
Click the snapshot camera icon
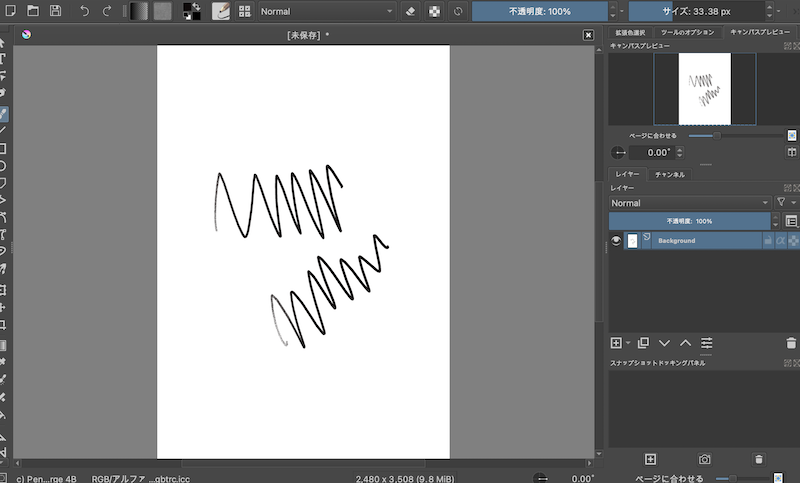pyautogui.click(x=705, y=459)
